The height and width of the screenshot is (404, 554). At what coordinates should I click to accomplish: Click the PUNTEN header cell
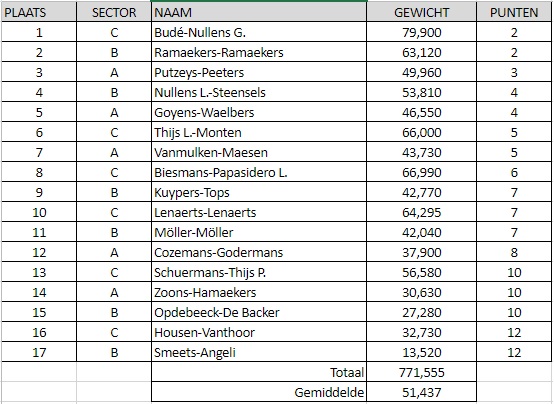tap(514, 12)
